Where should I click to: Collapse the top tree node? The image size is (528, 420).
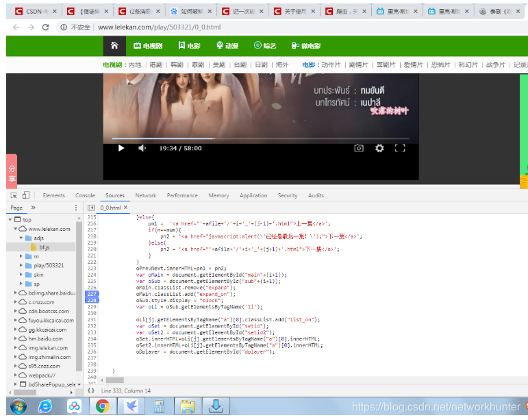[10, 220]
